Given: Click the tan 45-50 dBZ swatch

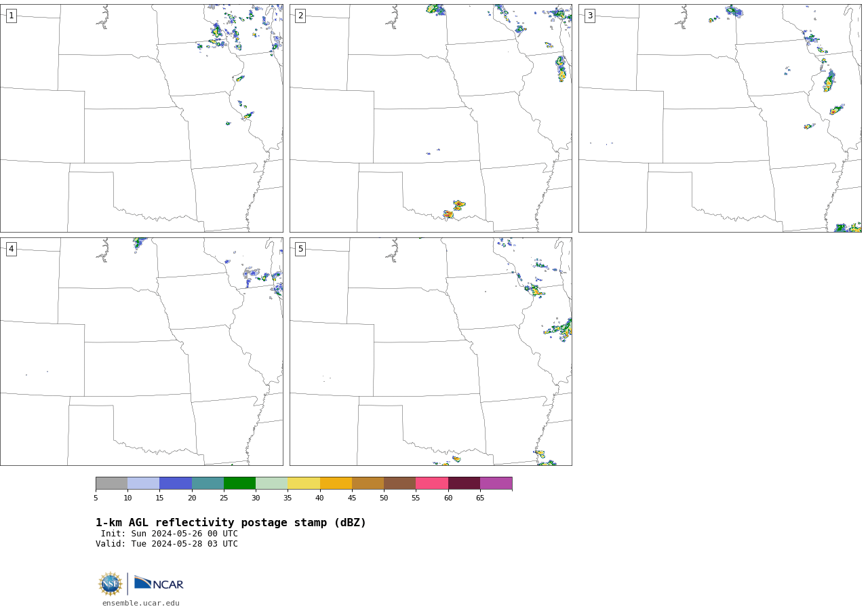Looking at the screenshot, I should pos(368,484).
